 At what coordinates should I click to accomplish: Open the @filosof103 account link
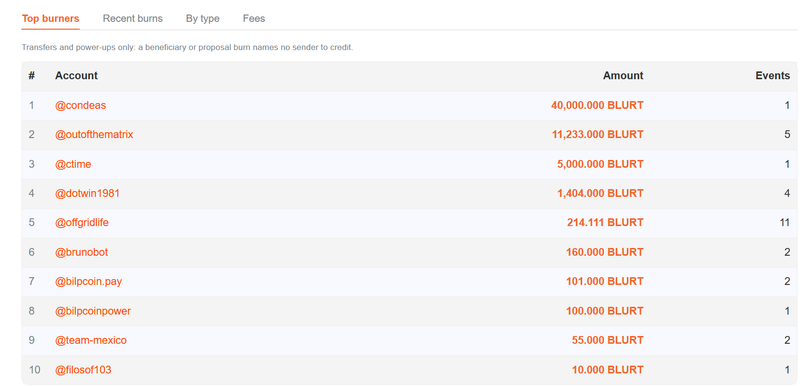pos(83,370)
